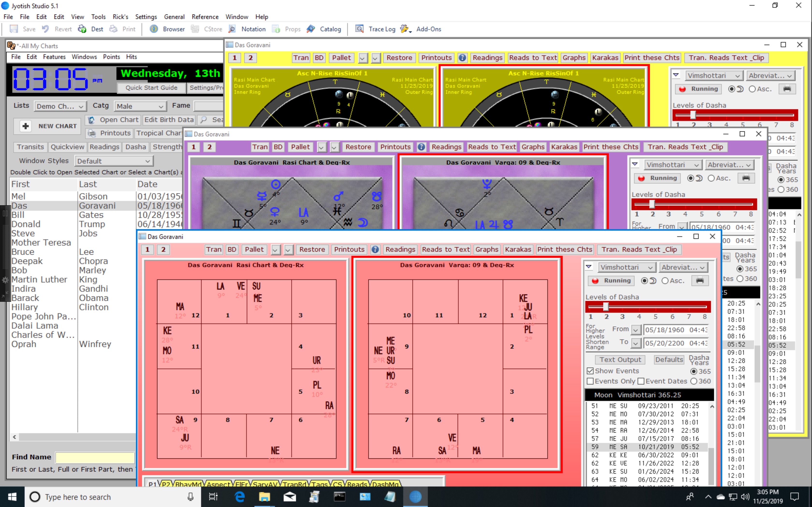Click the Karakas button in Das Goravani window
The height and width of the screenshot is (507, 812).
click(x=517, y=249)
